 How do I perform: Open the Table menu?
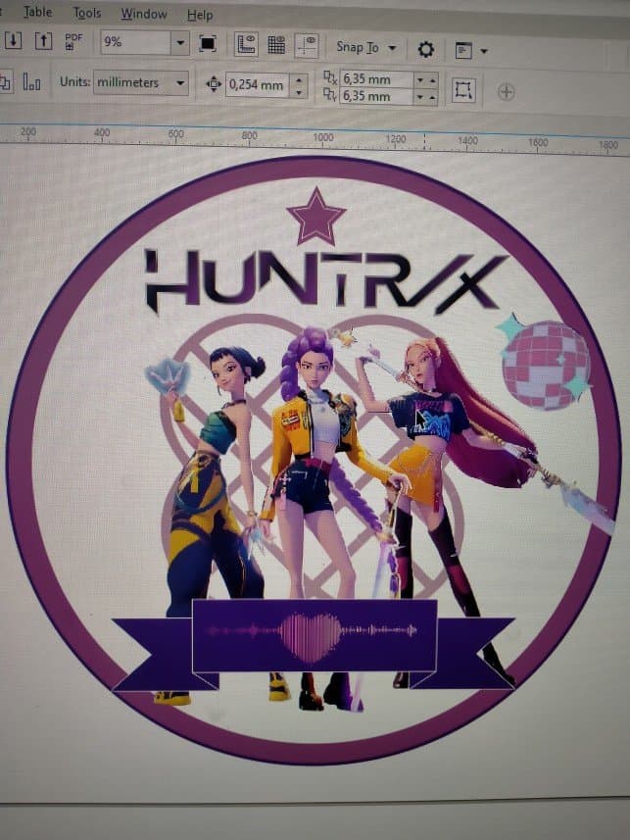point(37,12)
